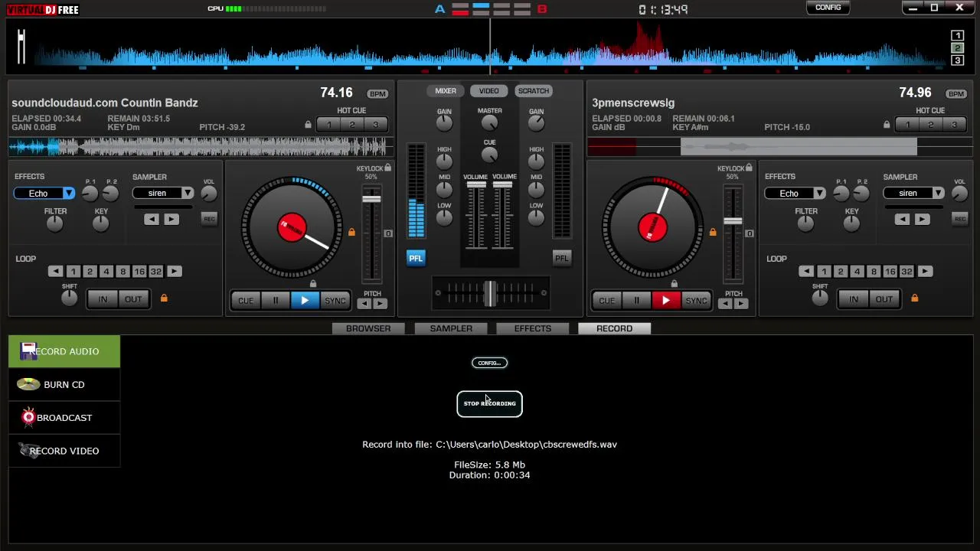Click the Burn CD disc icon
The image size is (980, 551).
[x=28, y=384]
